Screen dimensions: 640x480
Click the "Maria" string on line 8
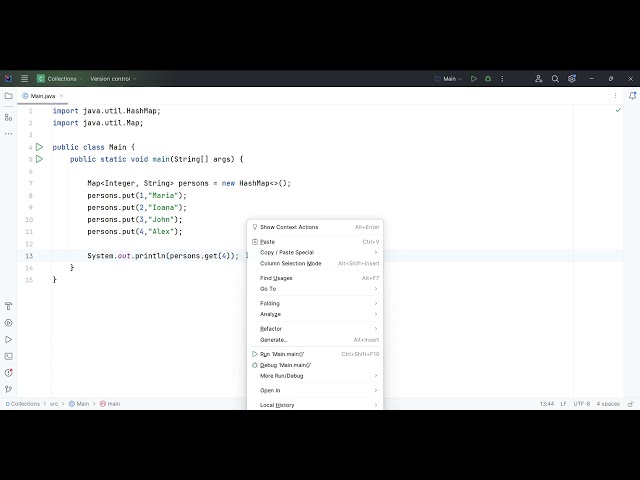163,196
